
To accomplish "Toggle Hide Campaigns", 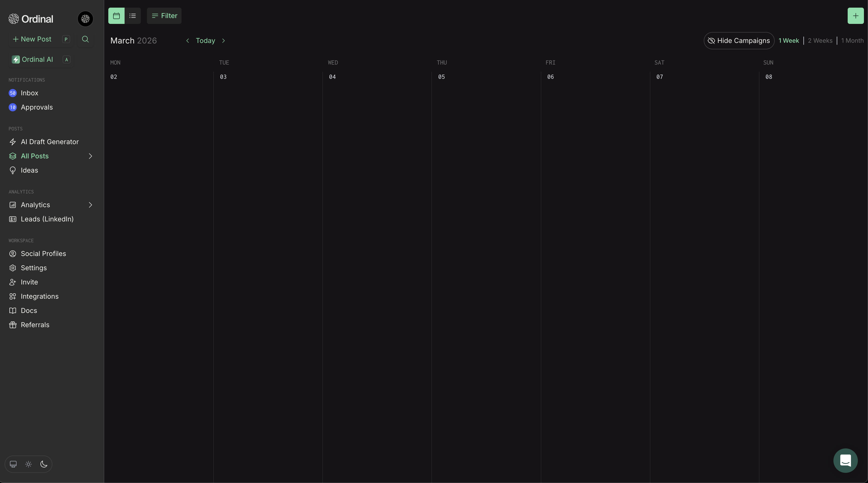I will pyautogui.click(x=739, y=41).
